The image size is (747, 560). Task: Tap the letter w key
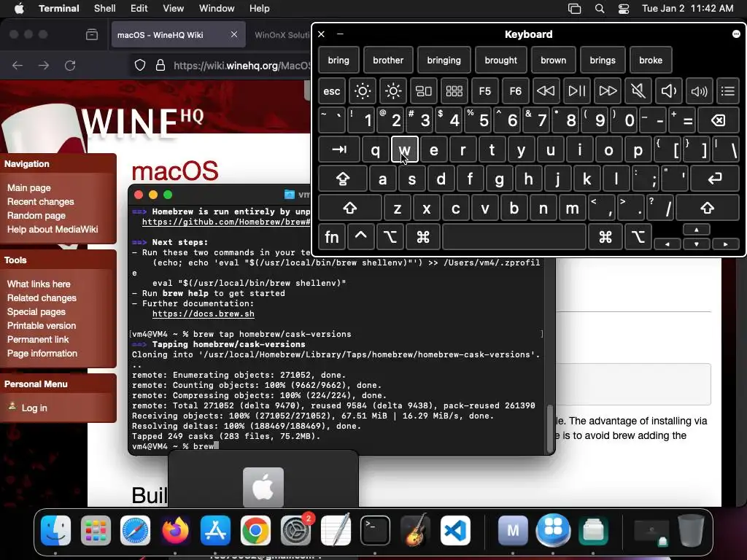coord(404,149)
